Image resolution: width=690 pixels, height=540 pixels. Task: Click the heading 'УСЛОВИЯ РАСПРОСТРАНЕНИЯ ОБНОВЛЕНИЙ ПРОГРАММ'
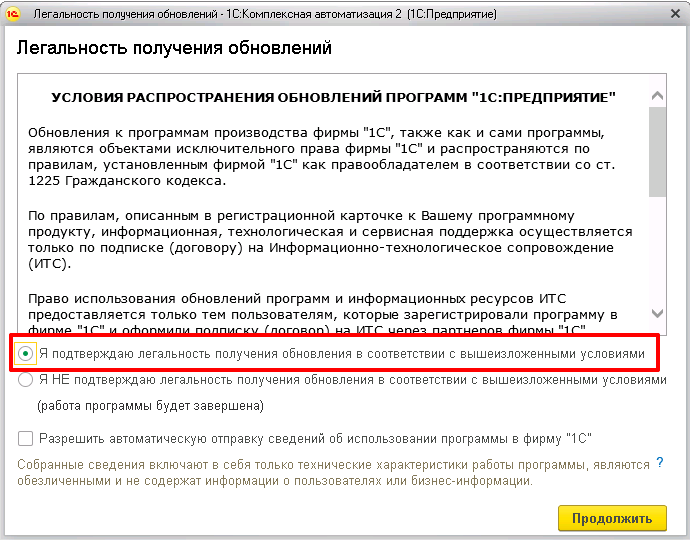333,97
